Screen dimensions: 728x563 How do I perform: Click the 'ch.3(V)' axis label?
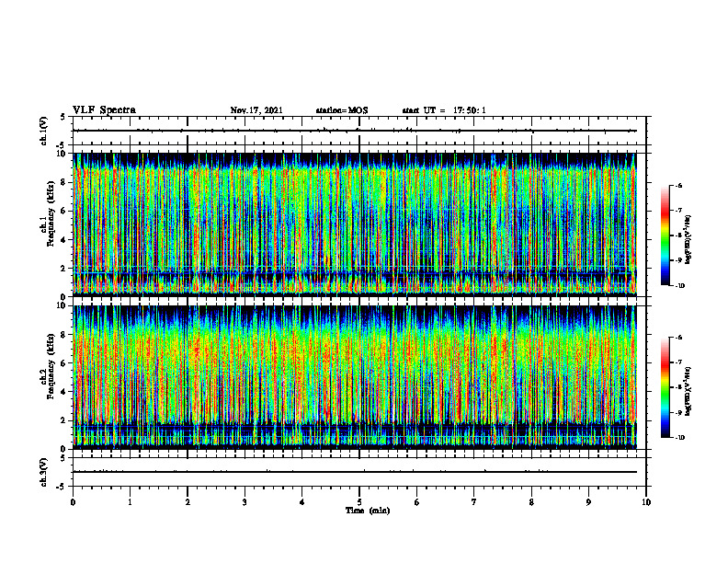[44, 472]
